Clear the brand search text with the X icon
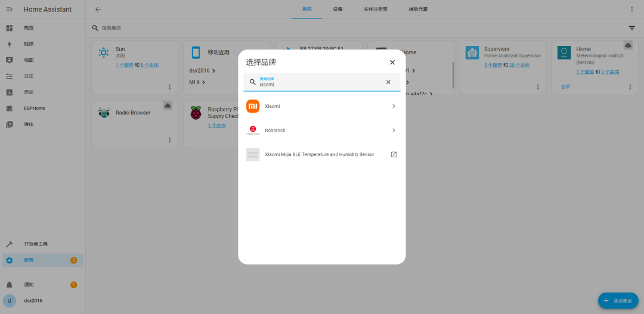The height and width of the screenshot is (314, 644). point(388,82)
